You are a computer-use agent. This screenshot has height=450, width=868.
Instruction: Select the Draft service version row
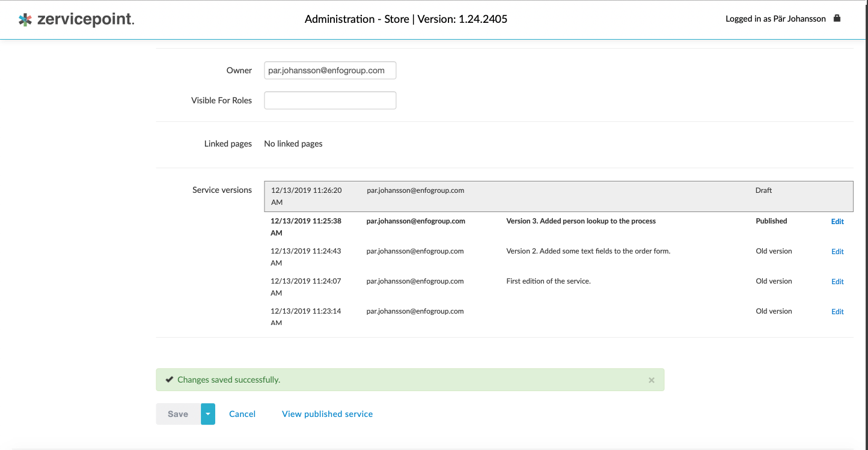[x=558, y=196]
